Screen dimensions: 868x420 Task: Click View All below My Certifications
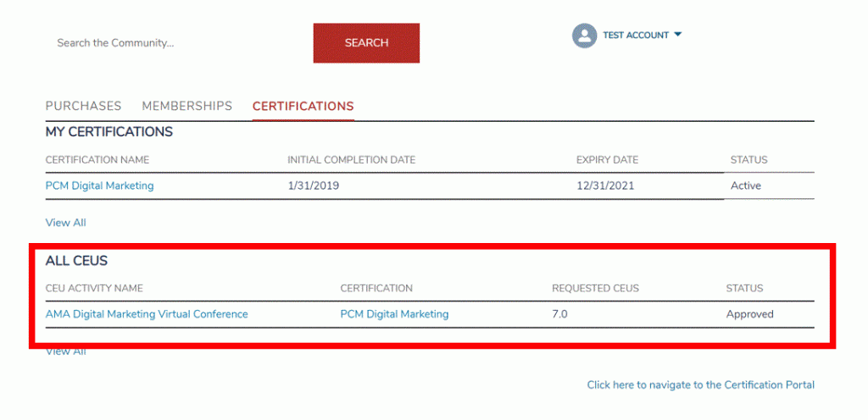pos(65,223)
